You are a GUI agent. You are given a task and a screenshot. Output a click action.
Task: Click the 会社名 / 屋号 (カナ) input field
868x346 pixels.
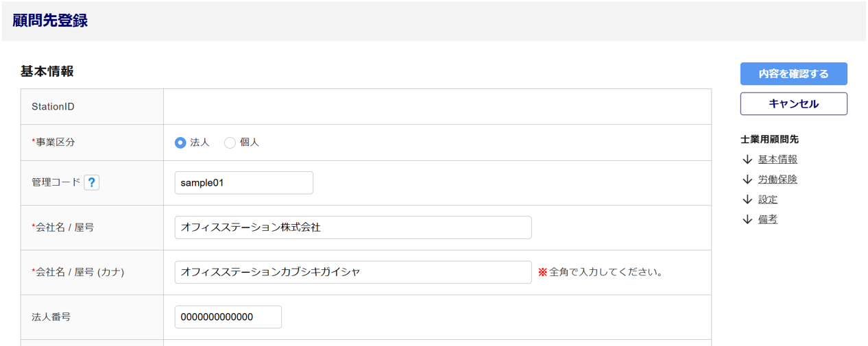tap(352, 272)
